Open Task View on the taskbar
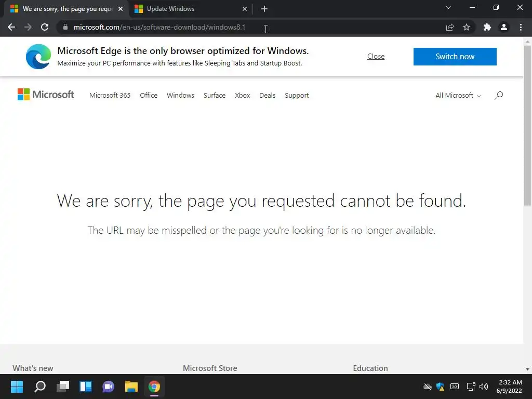Screen dimensions: 532x399 coord(63,387)
